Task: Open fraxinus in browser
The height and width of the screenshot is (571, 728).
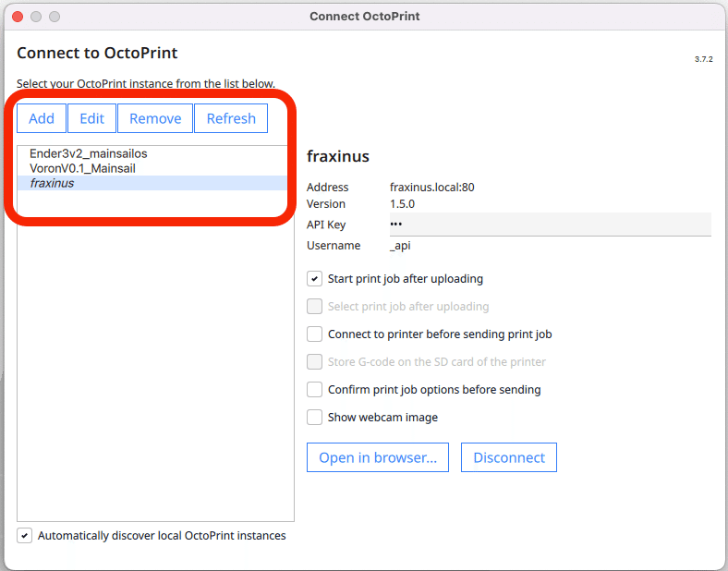Action: point(378,457)
